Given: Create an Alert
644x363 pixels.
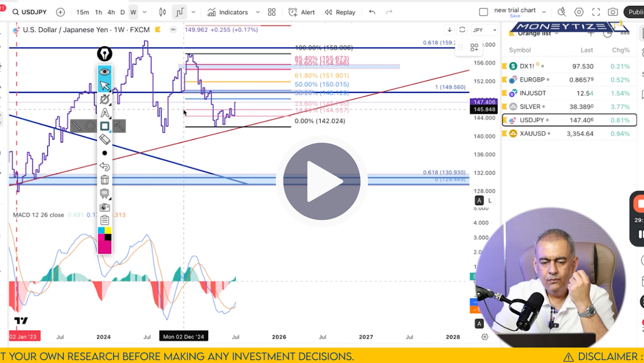Looking at the screenshot, I should coord(302,12).
